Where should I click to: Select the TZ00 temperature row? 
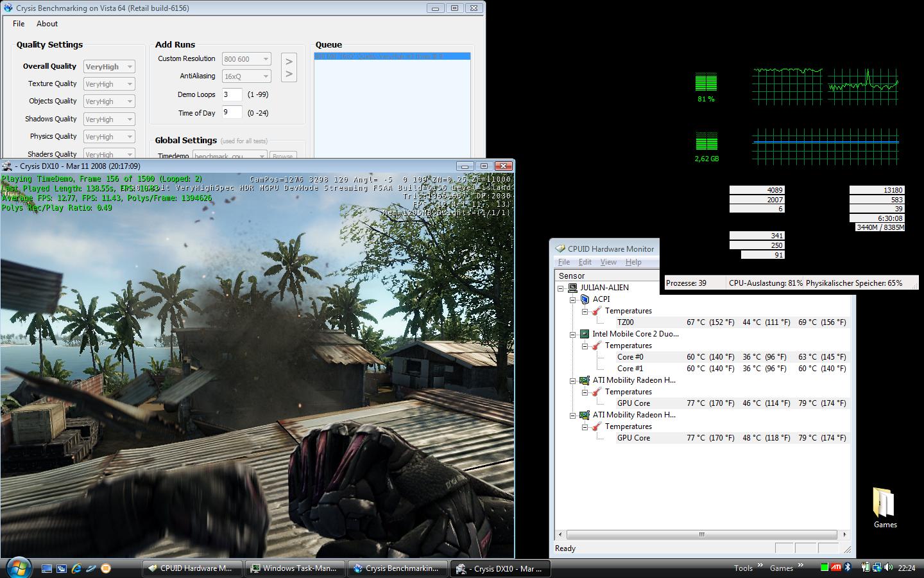point(731,322)
